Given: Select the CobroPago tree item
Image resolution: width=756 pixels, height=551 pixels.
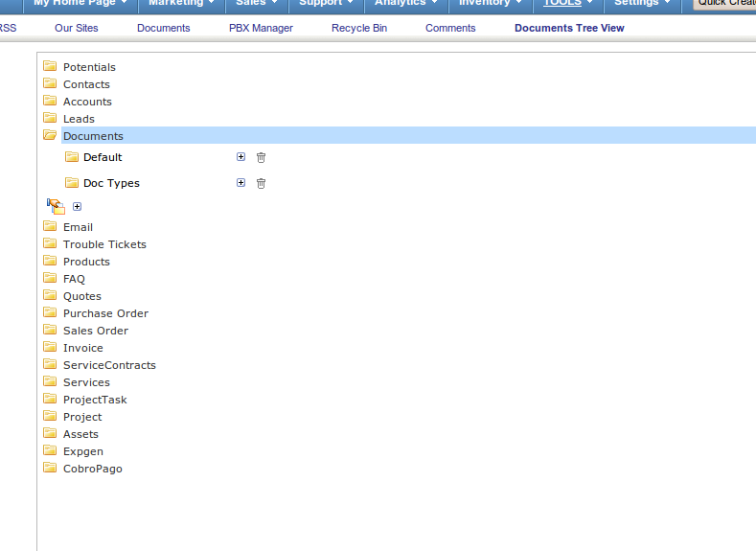Looking at the screenshot, I should click(92, 469).
